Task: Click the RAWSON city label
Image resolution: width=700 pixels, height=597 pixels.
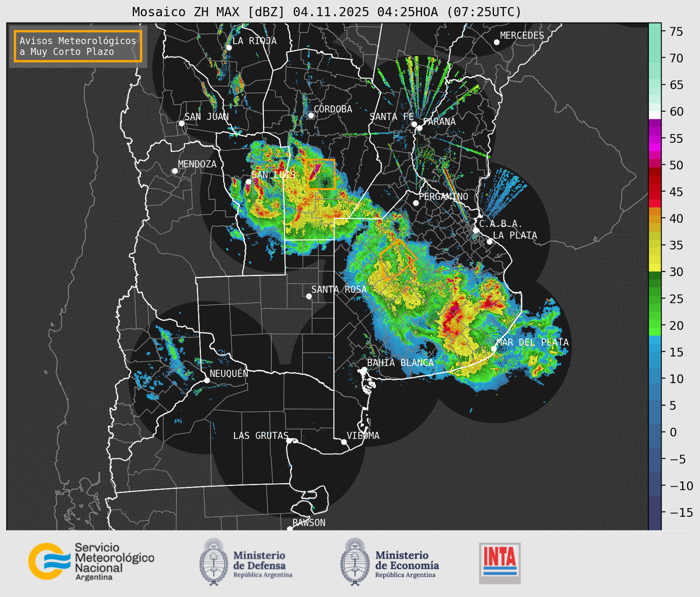Action: [x=309, y=523]
